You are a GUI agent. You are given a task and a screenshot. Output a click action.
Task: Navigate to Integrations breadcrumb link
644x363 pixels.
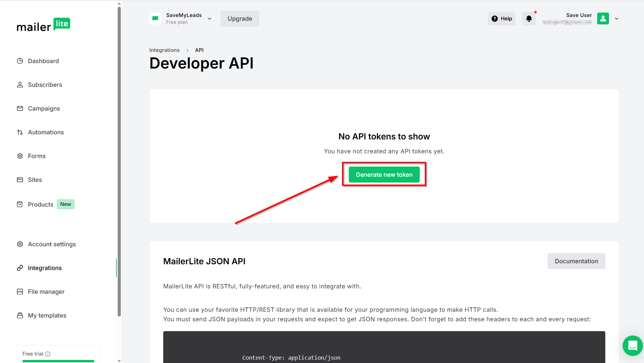pos(164,50)
